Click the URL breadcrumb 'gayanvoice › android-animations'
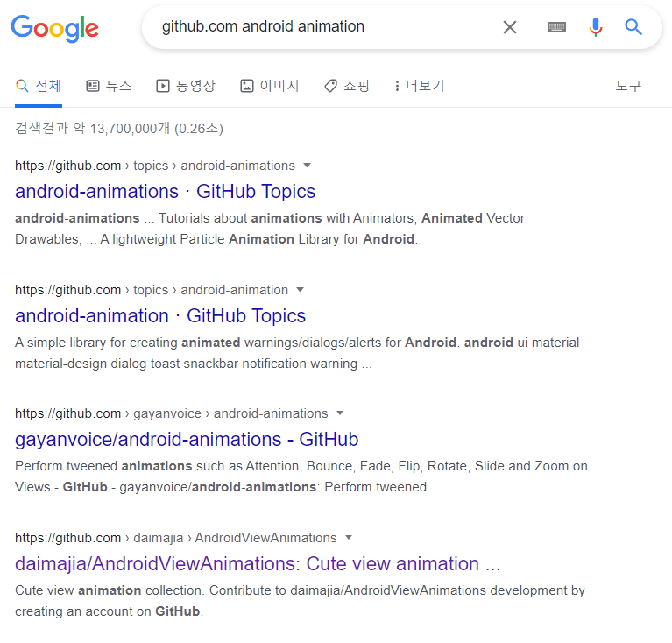Viewport: 672px width, 643px height. click(x=230, y=413)
